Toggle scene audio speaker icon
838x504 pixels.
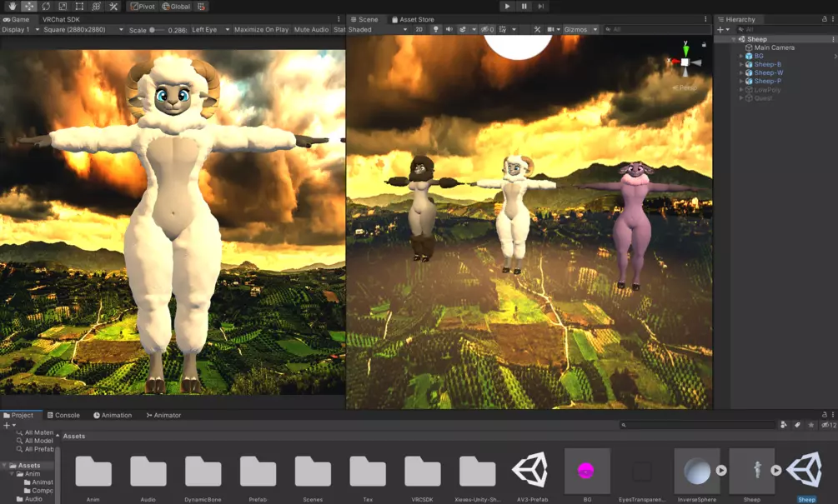click(449, 29)
